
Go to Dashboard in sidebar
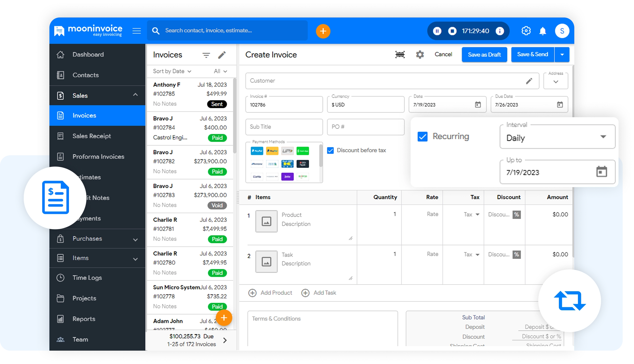point(88,54)
